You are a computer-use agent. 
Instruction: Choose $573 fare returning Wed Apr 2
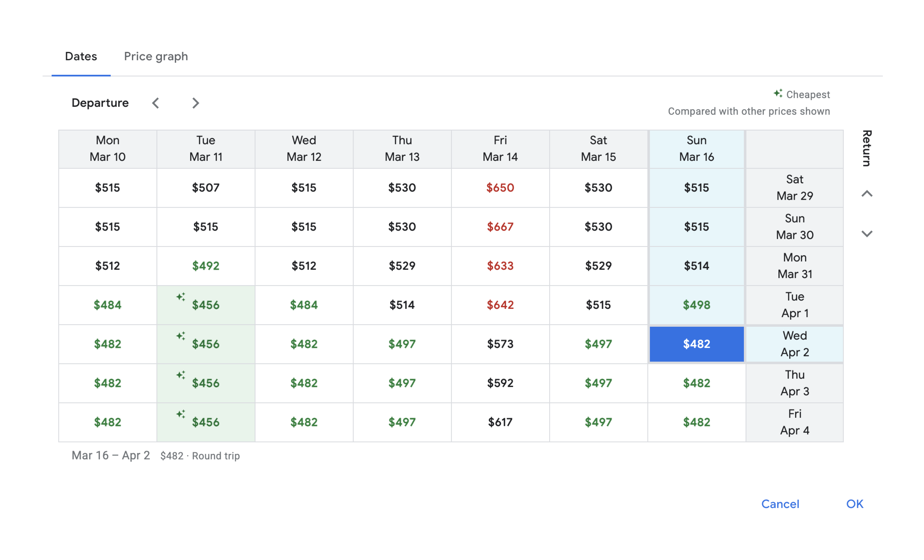click(x=500, y=344)
